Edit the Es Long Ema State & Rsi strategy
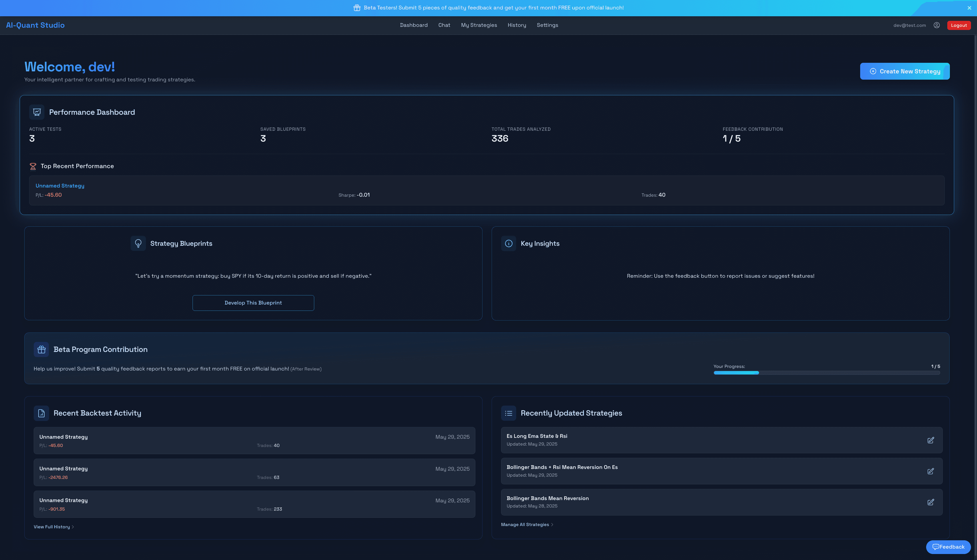The height and width of the screenshot is (560, 977). [x=930, y=440]
